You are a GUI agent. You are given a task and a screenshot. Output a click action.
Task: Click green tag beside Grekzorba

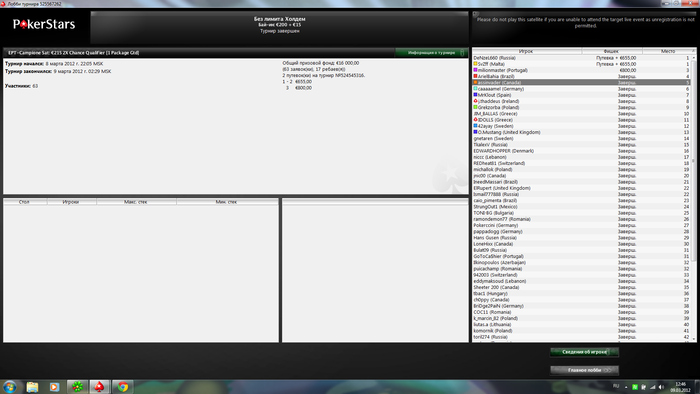click(x=475, y=108)
